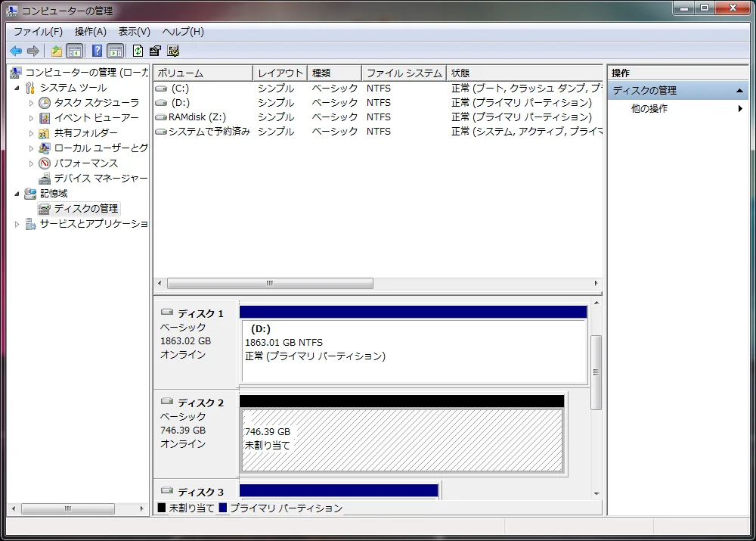Expand the サービスとアプリケーション tree node
The height and width of the screenshot is (541, 756).
(17, 223)
